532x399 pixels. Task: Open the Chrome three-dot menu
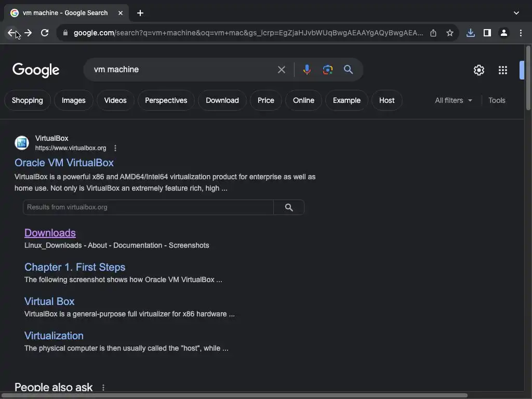coord(521,33)
